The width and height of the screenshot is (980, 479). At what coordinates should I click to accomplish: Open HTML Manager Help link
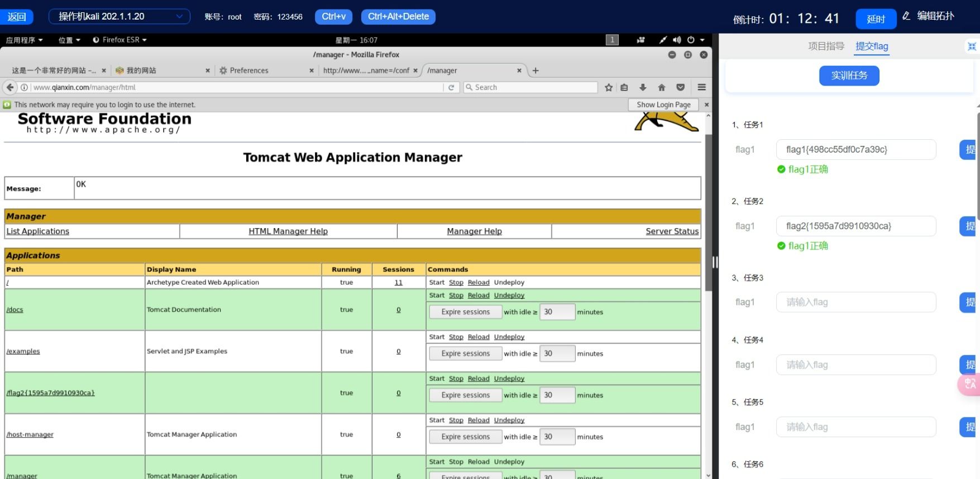pos(288,231)
